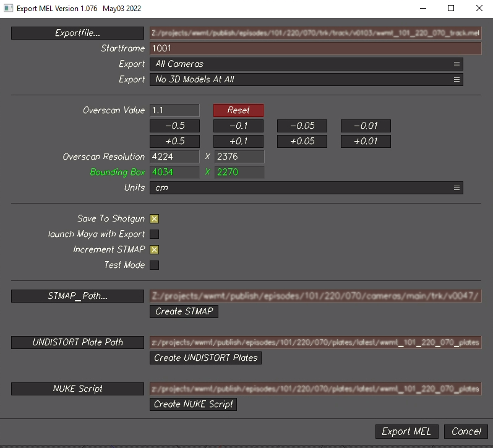This screenshot has height=448, width=493.
Task: Enable the launch Maya with Export checkbox
Action: pos(155,234)
